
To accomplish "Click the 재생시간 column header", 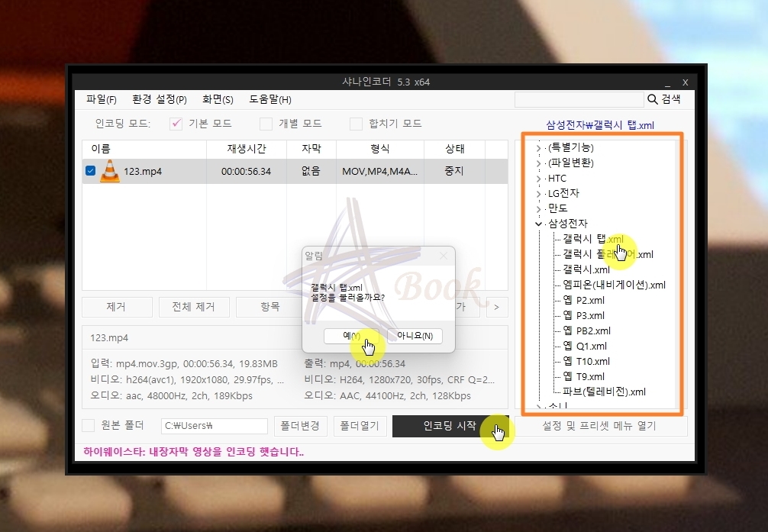I will pyautogui.click(x=247, y=149).
